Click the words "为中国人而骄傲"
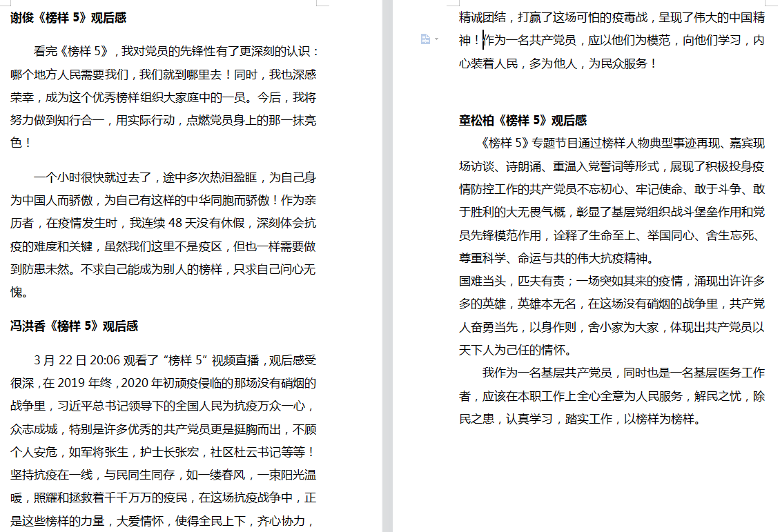 [51, 200]
